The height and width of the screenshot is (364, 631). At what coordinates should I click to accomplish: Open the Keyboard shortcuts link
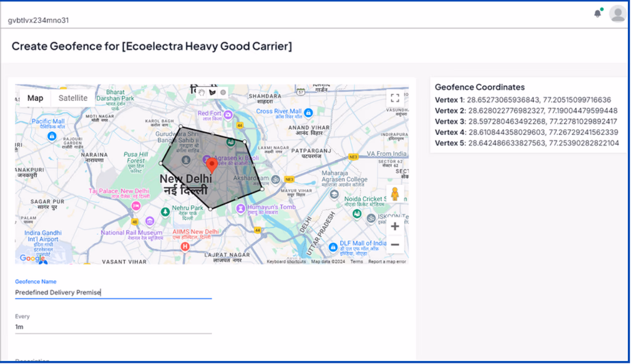click(x=286, y=261)
